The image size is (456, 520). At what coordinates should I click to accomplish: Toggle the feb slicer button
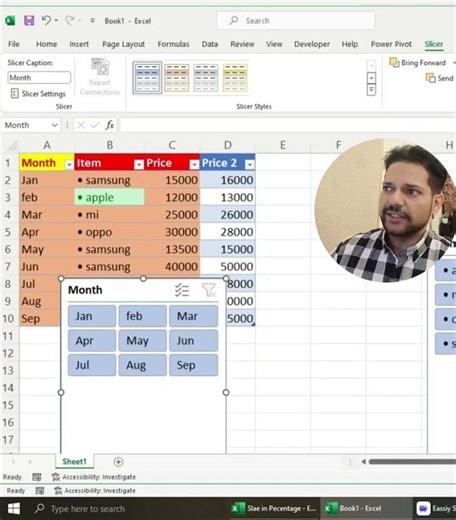pos(142,316)
